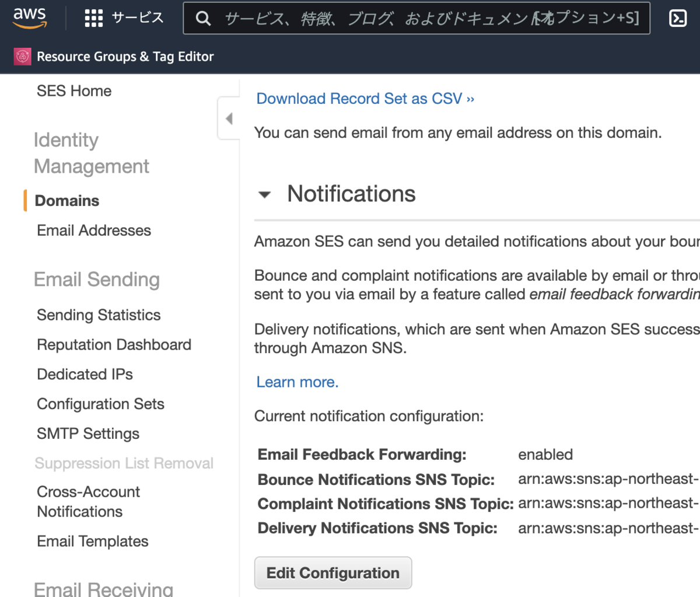This screenshot has height=597, width=700.
Task: Open the services grid menu icon
Action: coord(93,18)
